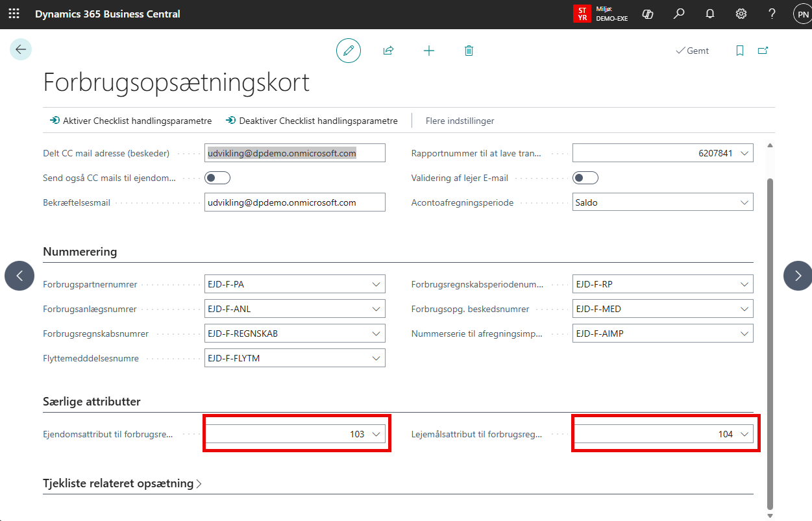Open the search magnifier icon
Viewport: 812px width, 521px height.
pos(679,14)
